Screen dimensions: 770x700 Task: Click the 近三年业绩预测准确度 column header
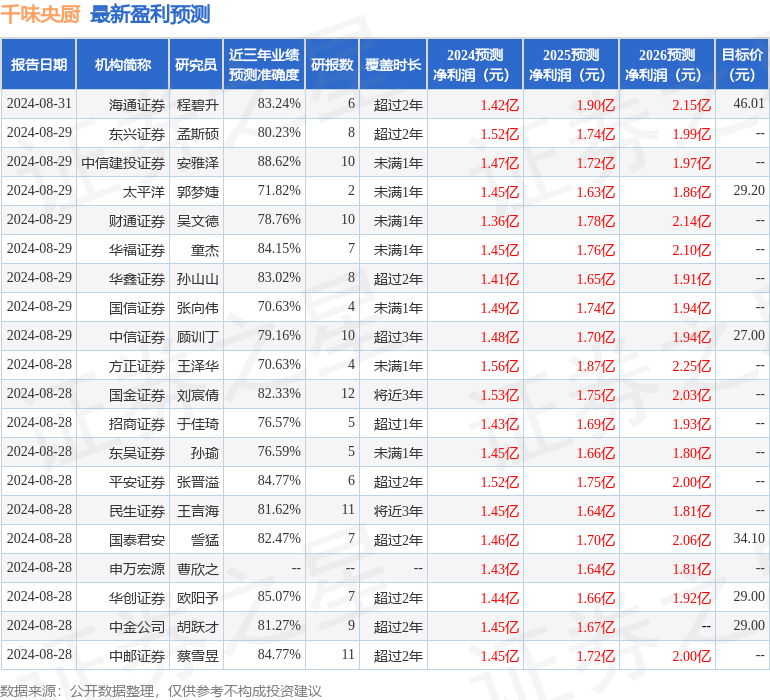(x=264, y=64)
